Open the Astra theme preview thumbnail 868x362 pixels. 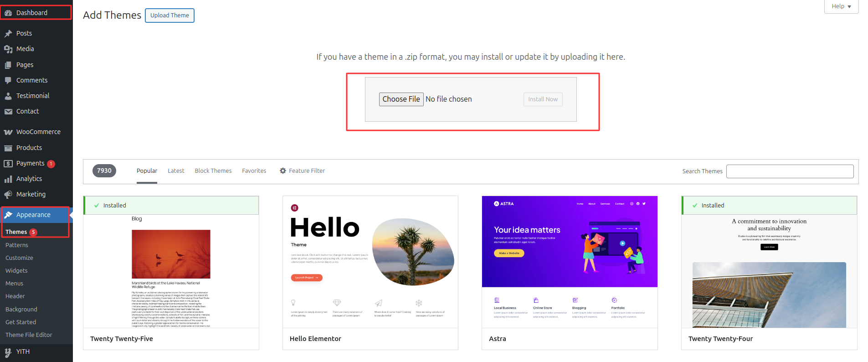[569, 261]
